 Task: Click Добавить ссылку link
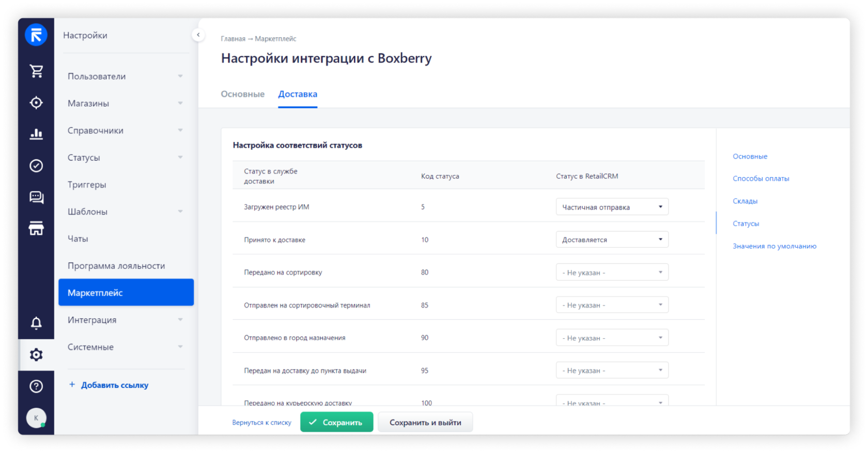109,385
